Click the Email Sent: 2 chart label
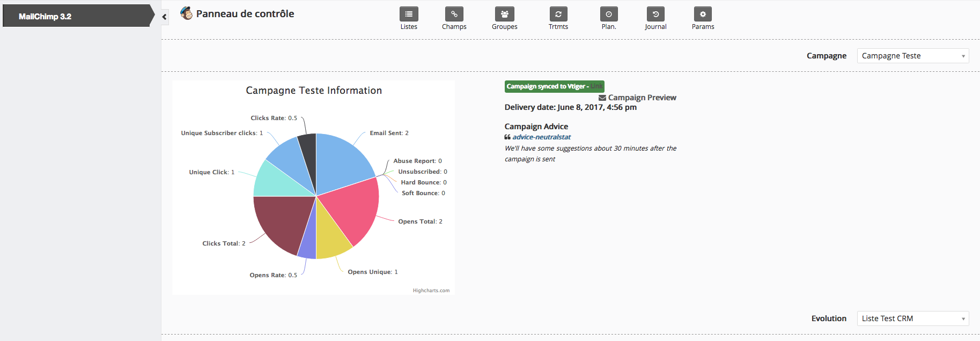The width and height of the screenshot is (980, 341). click(x=389, y=133)
